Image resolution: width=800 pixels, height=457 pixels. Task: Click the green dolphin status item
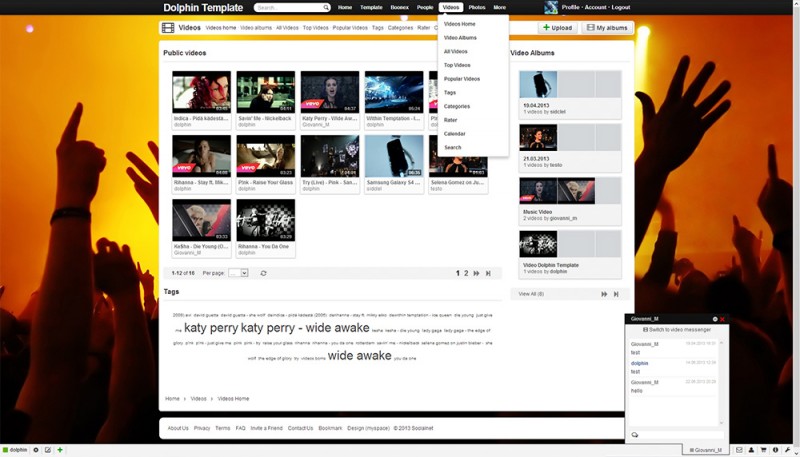(x=15, y=450)
